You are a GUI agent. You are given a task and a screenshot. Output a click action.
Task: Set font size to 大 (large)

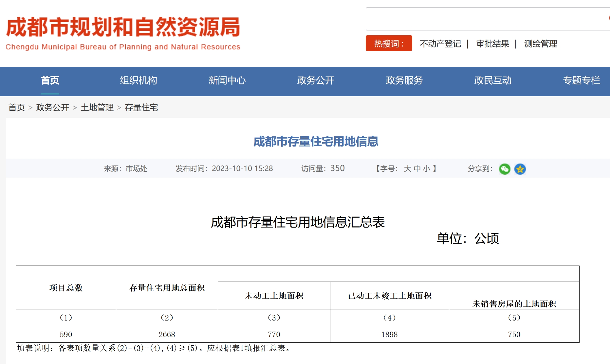pos(408,169)
